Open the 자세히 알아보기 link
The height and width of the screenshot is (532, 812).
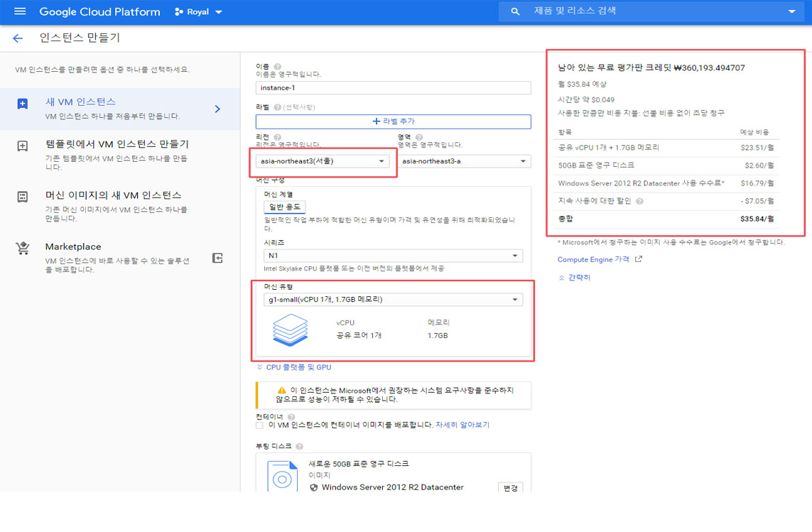click(x=462, y=425)
